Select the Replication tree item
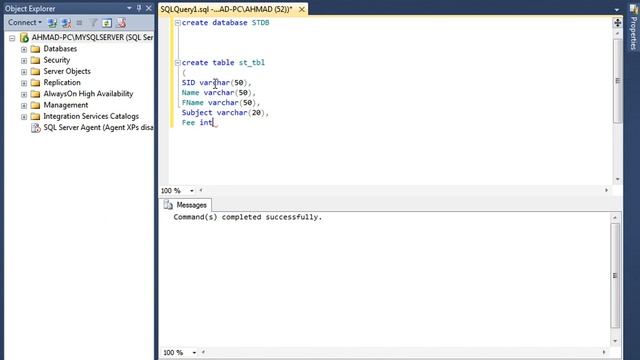Viewport: 640px width, 360px height. (62, 82)
